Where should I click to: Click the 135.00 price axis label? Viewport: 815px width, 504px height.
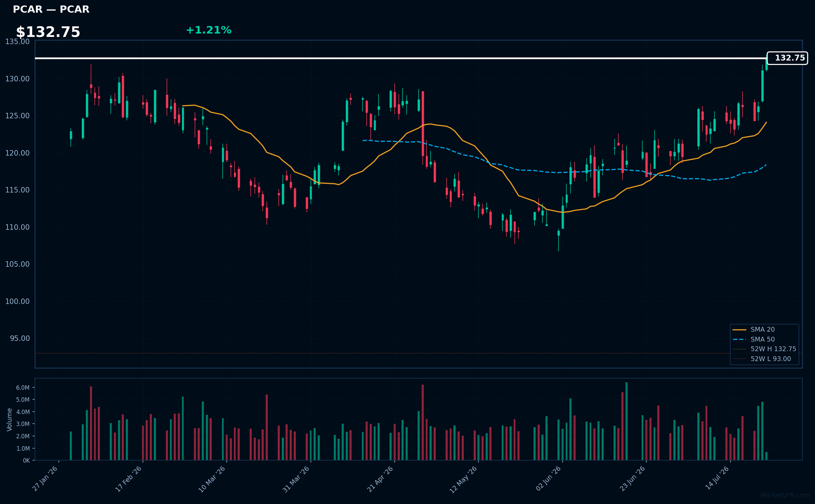point(17,42)
